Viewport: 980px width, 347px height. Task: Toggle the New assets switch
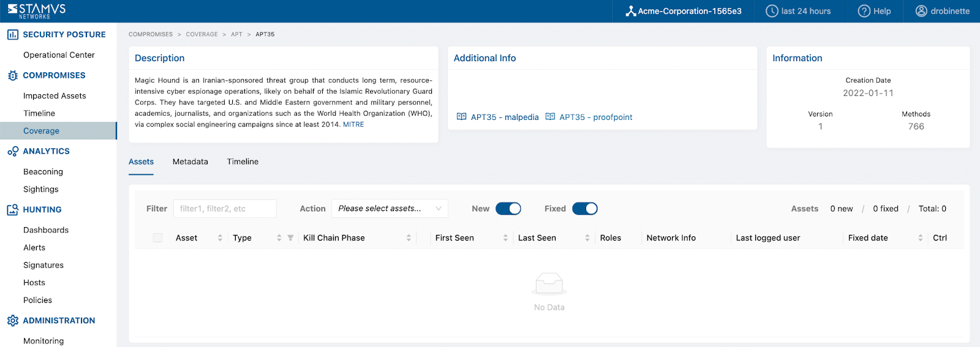(x=508, y=209)
